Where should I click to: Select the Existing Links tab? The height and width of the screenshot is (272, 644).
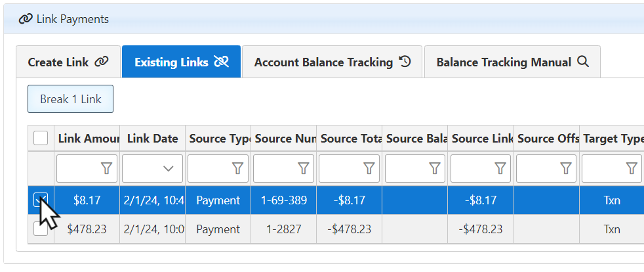(x=181, y=62)
